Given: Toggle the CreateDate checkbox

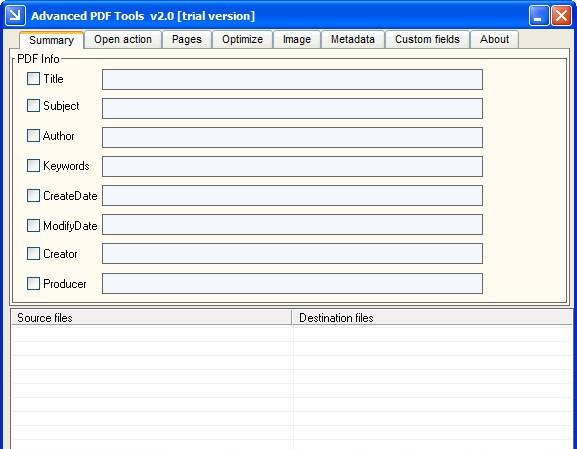Looking at the screenshot, I should 33,195.
